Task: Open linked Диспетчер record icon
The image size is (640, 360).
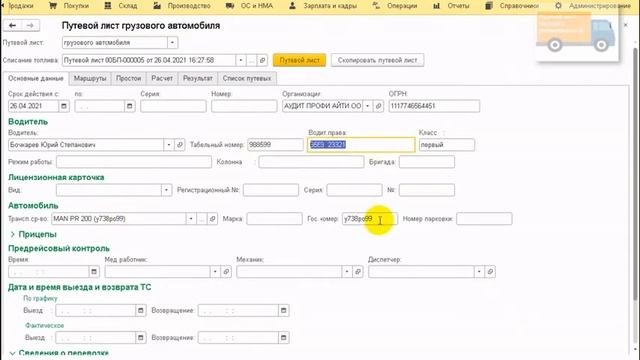Action: (x=490, y=272)
